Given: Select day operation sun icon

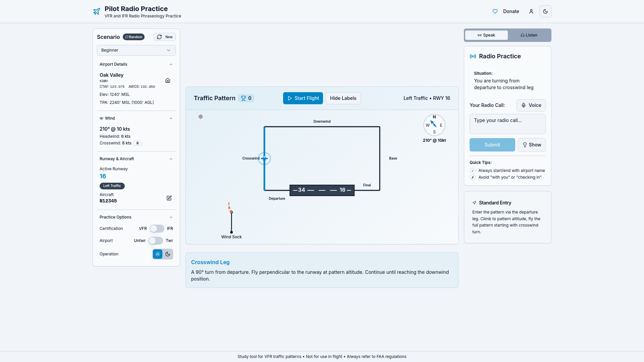Looking at the screenshot, I should [x=158, y=254].
